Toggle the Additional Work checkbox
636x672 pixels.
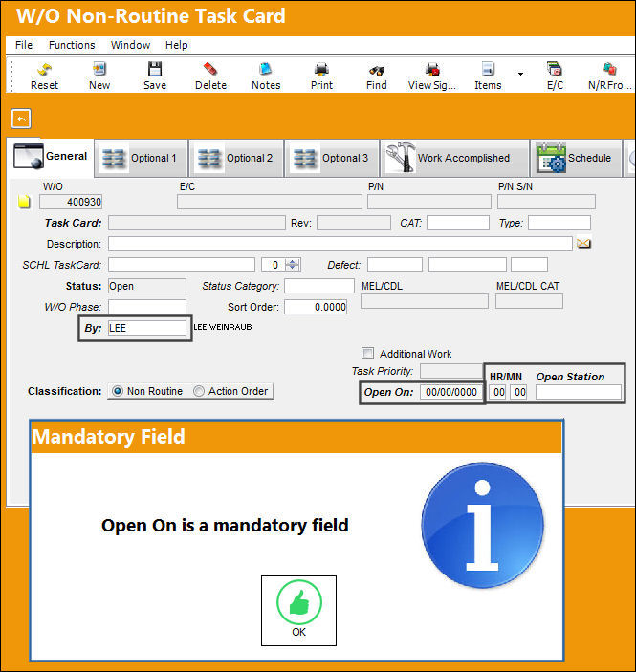pos(367,353)
